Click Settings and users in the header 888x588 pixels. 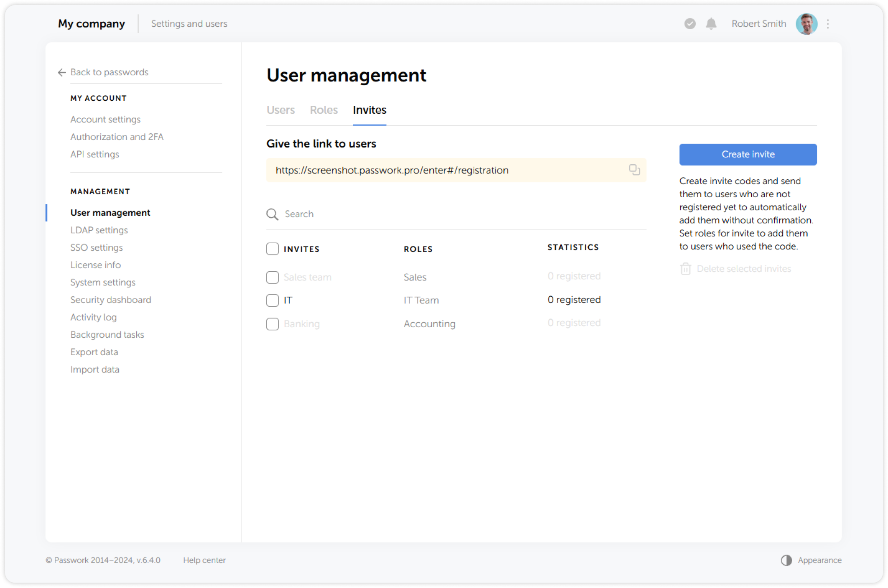click(x=189, y=24)
